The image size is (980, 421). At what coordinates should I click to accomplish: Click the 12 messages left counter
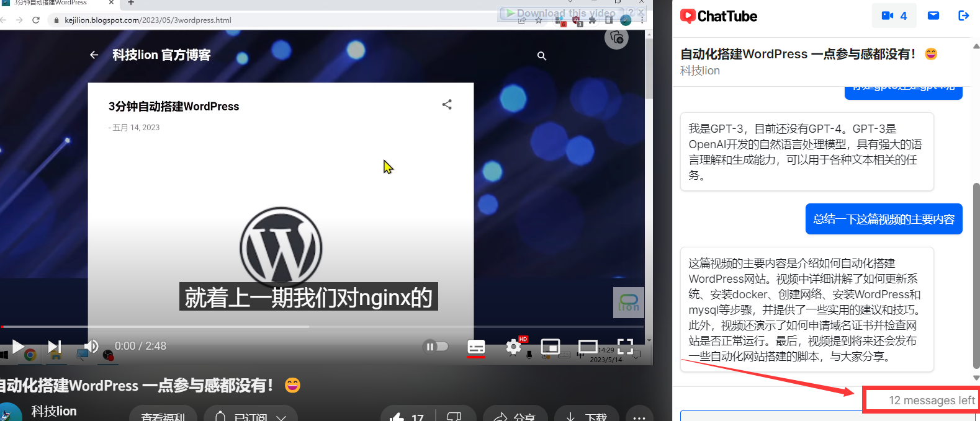coord(932,401)
